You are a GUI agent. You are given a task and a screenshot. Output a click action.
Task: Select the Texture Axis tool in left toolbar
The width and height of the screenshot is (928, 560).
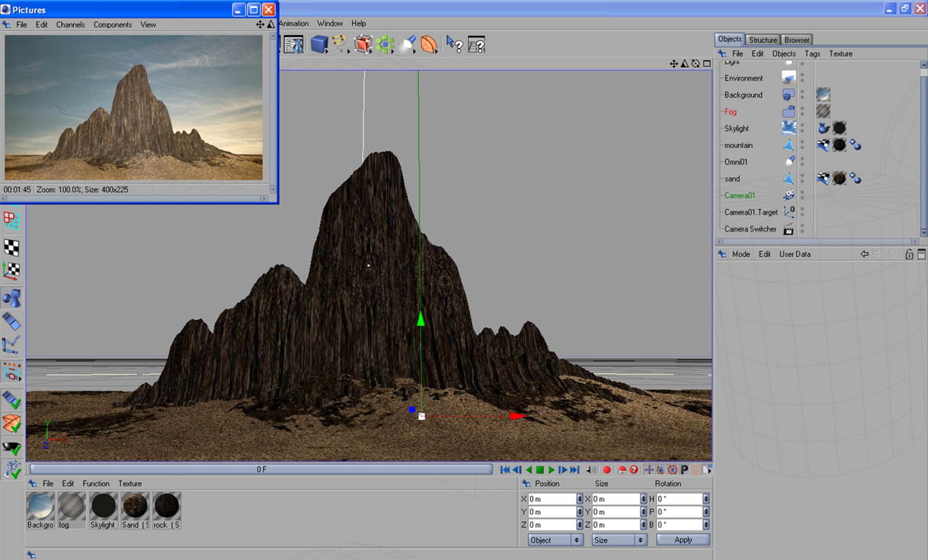[11, 270]
